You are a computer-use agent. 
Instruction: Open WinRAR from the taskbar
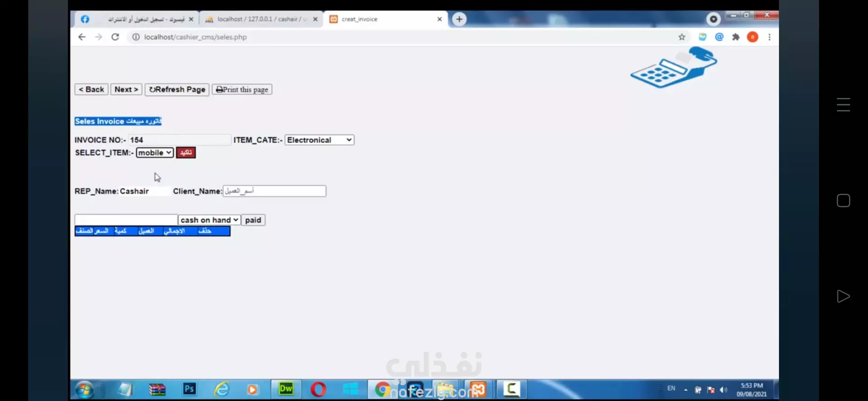(x=157, y=389)
